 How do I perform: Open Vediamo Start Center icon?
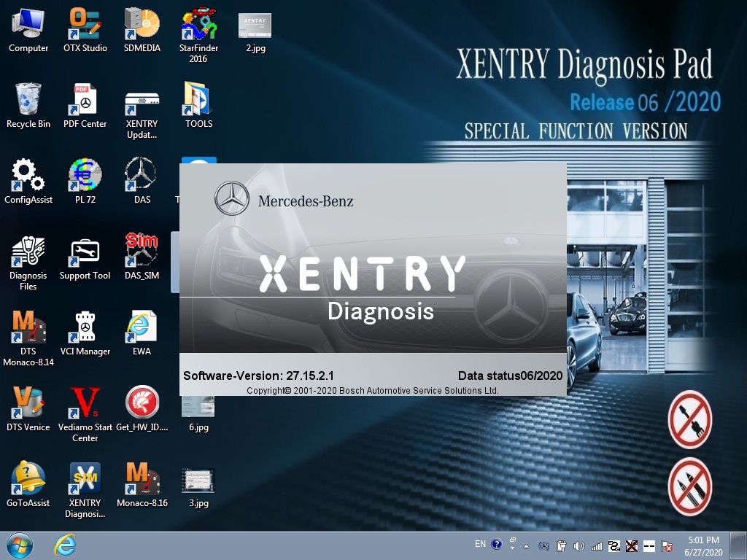(85, 402)
